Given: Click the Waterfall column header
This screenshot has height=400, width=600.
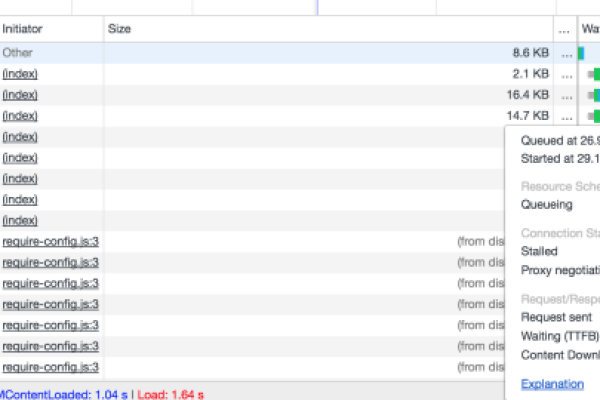Looking at the screenshot, I should click(x=590, y=30).
